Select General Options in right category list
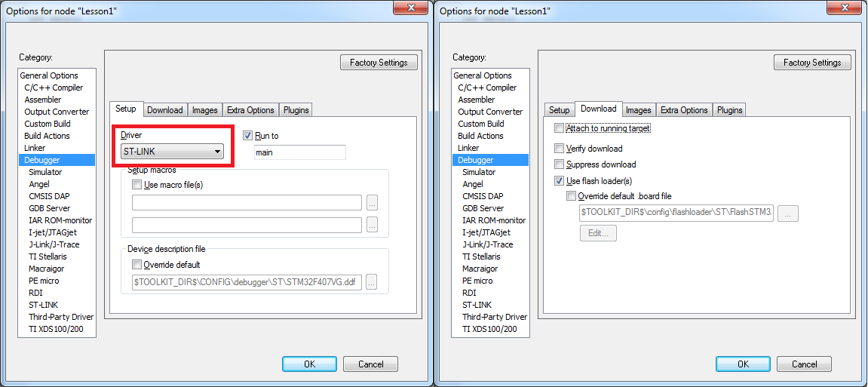 coord(483,75)
